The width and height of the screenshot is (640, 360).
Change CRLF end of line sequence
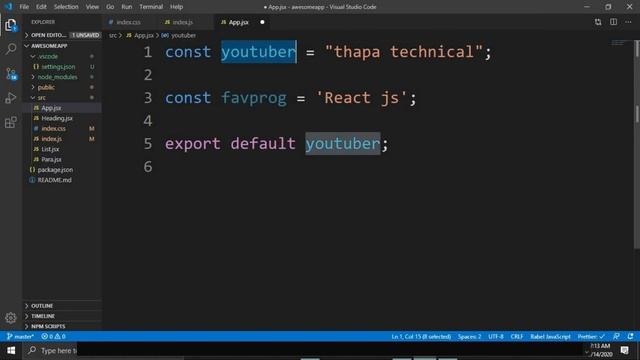[517, 336]
